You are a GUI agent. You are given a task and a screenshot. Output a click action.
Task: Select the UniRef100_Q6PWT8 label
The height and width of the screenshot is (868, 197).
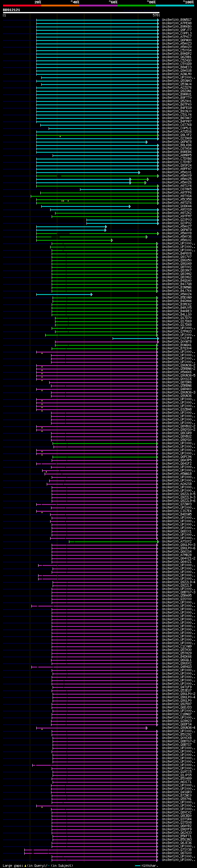[177, 142]
